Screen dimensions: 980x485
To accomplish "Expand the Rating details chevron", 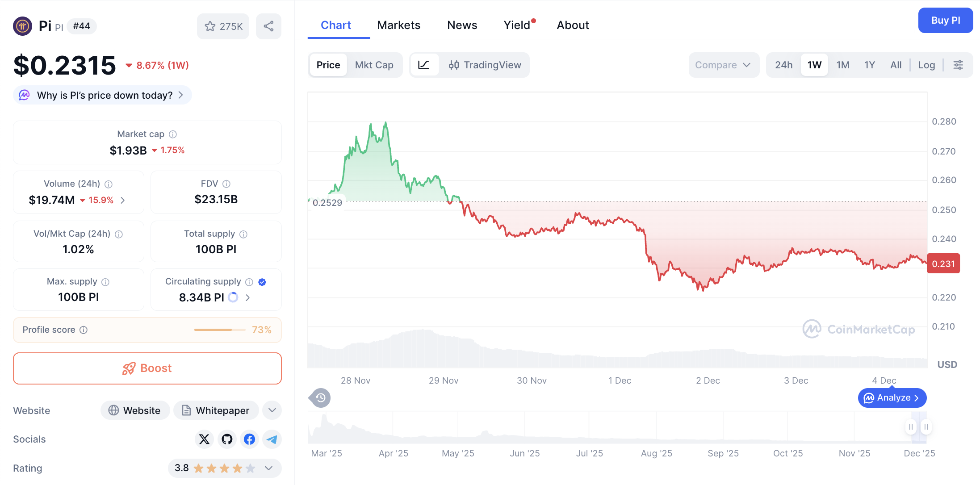I will 268,468.
